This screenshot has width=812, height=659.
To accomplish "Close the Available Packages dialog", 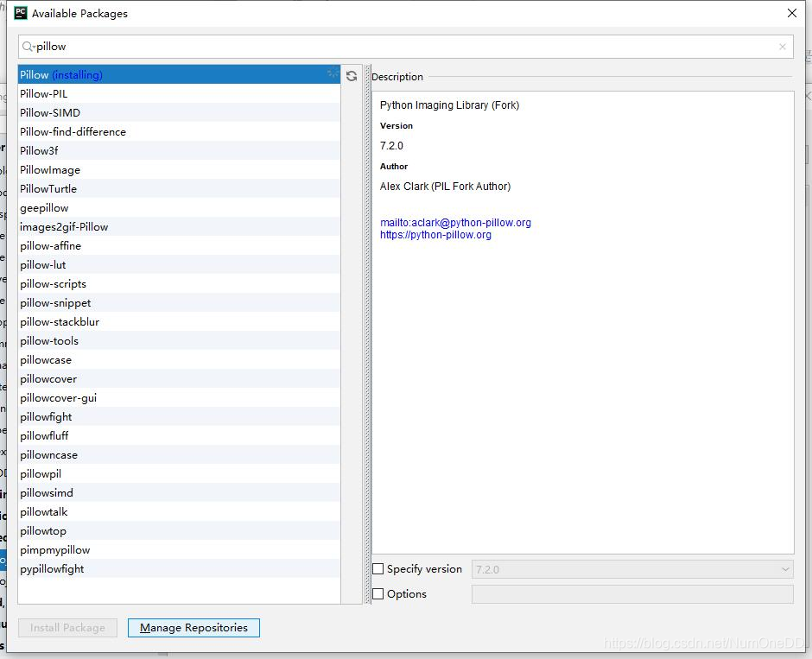I will 792,13.
